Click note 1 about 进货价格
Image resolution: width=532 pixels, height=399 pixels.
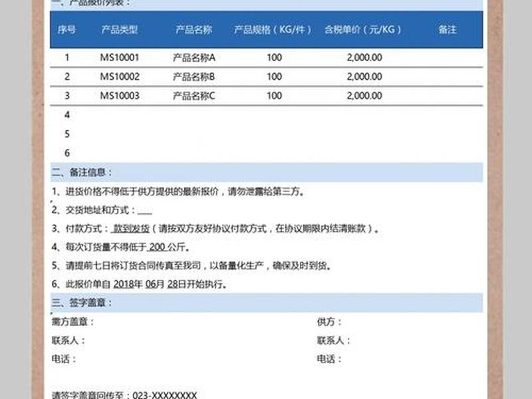[179, 192]
